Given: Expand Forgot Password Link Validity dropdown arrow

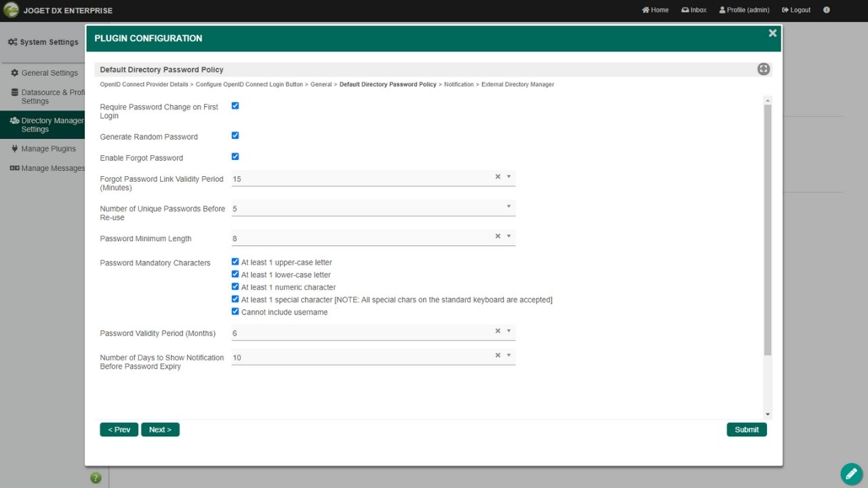Looking at the screenshot, I should (509, 176).
